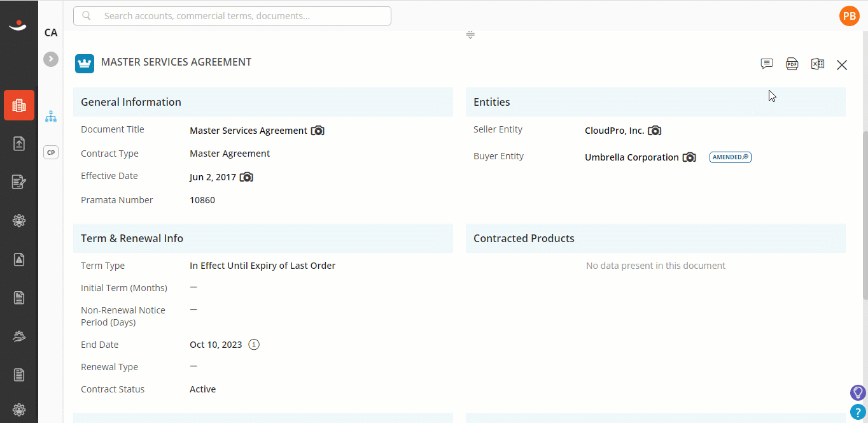Screen dimensions: 868x423
Task: Close the Master Services Agreement panel
Action: click(842, 65)
